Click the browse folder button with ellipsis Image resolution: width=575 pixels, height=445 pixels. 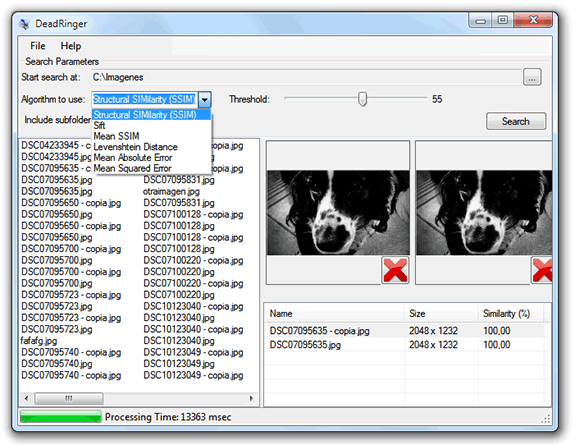pyautogui.click(x=532, y=77)
